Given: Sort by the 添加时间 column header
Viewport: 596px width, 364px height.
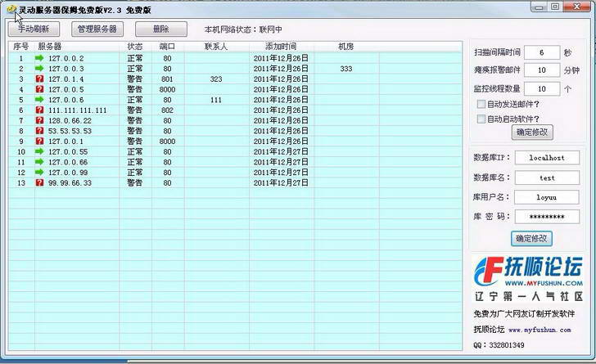Looking at the screenshot, I should (x=281, y=47).
